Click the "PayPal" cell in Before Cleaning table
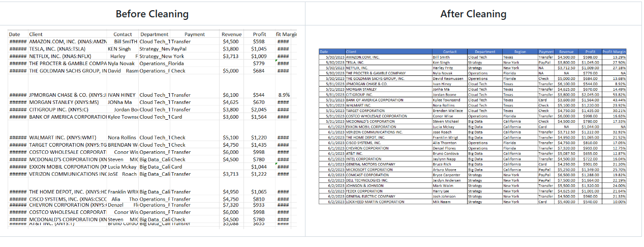This screenshot has height=247, width=644. point(179,49)
